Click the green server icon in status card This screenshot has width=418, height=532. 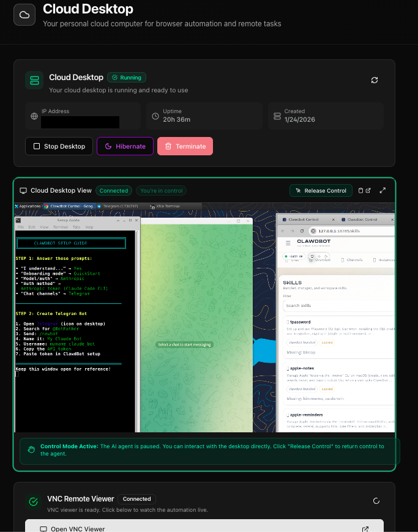[x=34, y=80]
